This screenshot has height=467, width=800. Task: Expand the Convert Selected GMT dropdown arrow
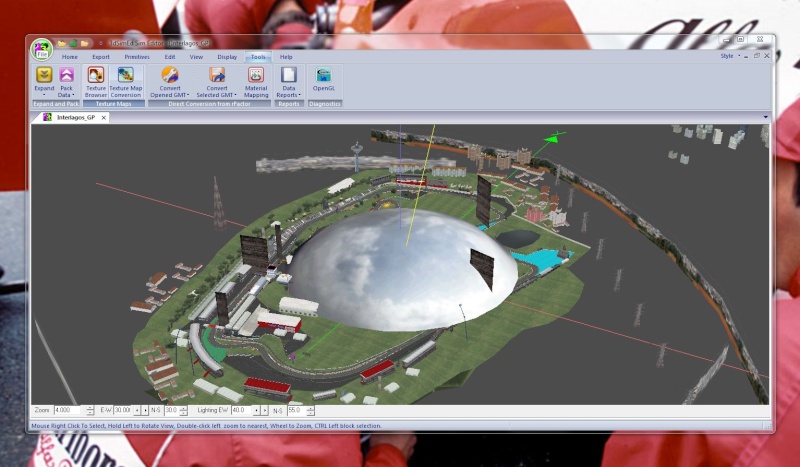[235, 95]
